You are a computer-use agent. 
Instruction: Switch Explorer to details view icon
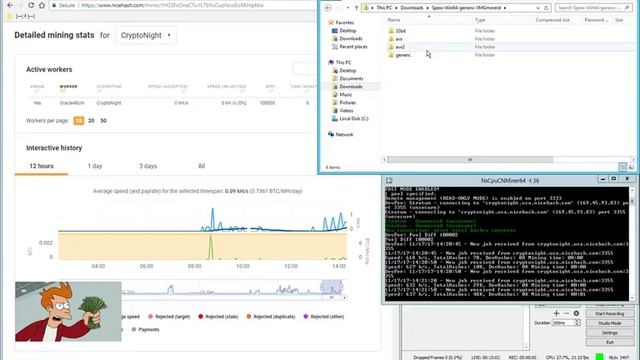tap(623, 167)
